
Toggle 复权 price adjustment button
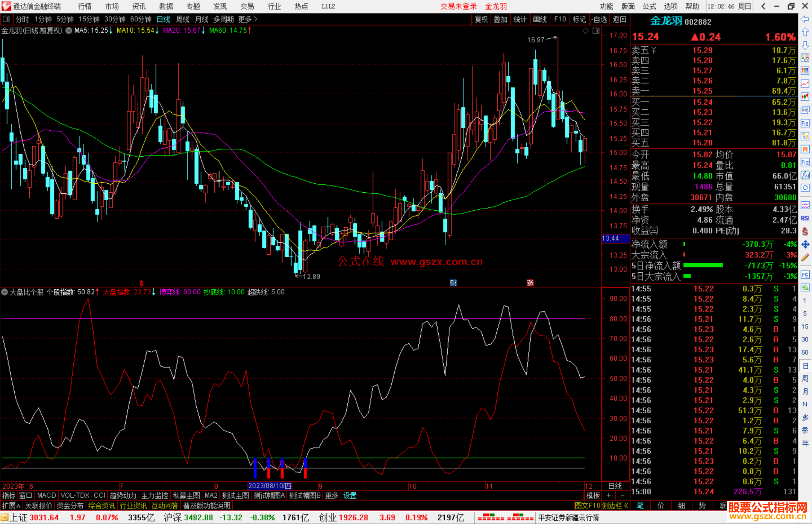[x=481, y=19]
